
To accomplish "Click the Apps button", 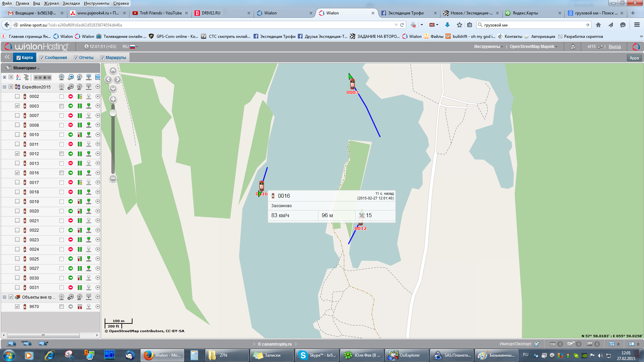I will pyautogui.click(x=634, y=58).
